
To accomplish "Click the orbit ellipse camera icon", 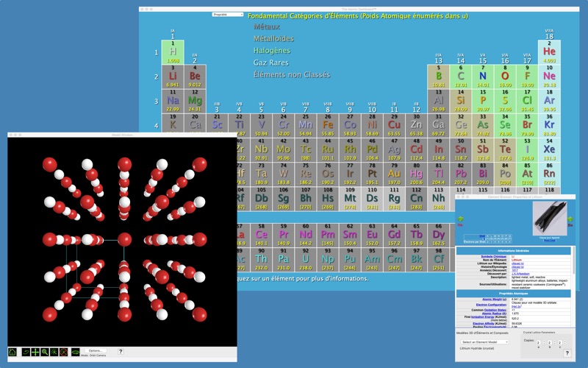I will [x=76, y=352].
